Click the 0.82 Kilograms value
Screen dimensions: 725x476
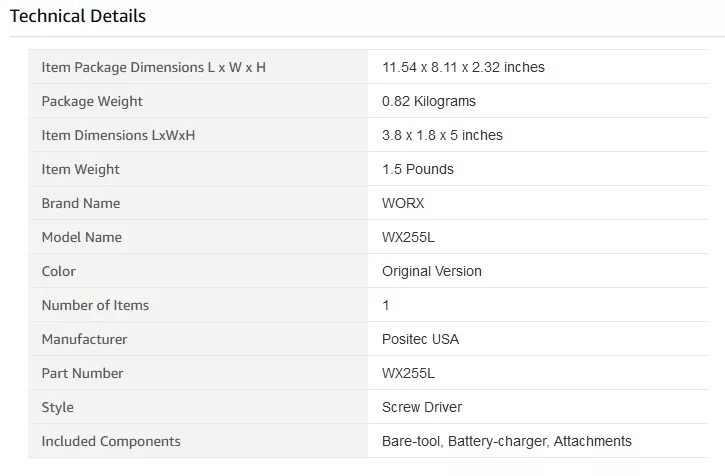[429, 101]
